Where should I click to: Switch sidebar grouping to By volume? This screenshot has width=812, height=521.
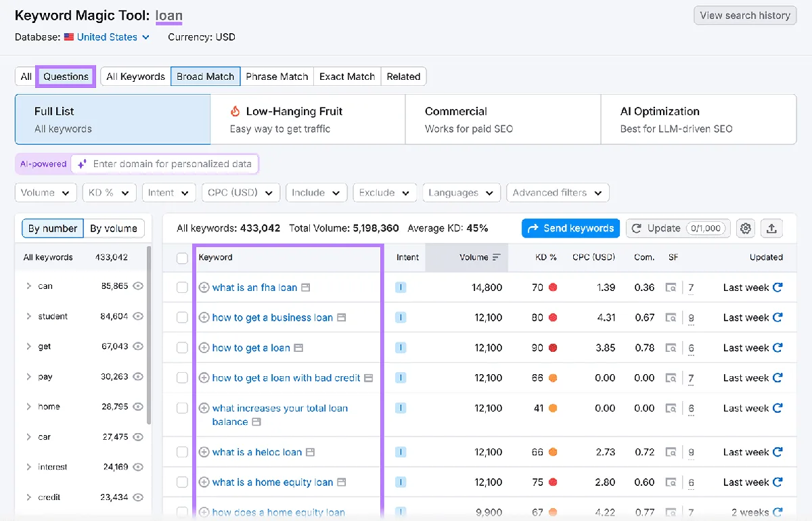(114, 229)
